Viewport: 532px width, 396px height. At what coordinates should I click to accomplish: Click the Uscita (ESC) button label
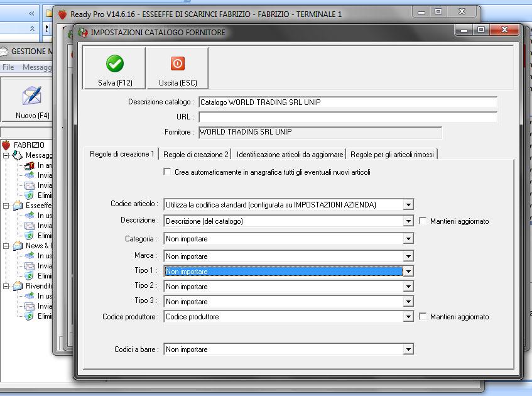[178, 83]
